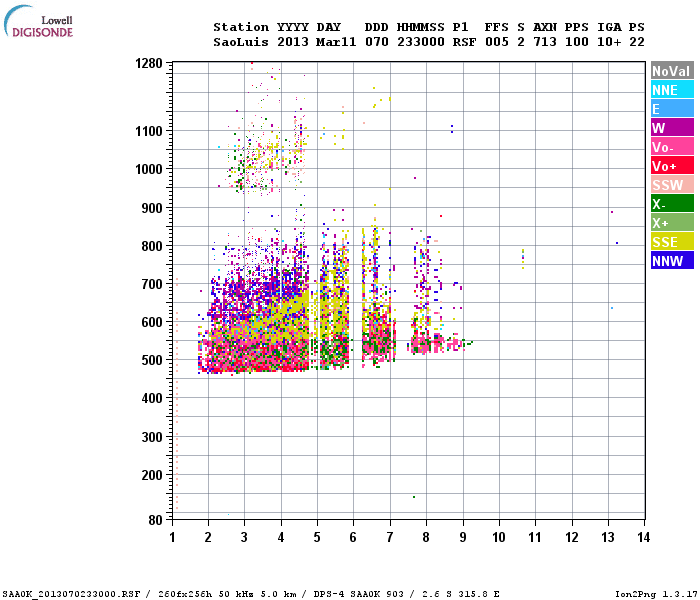This screenshot has width=700, height=600.
Task: Click the FFS value 005
Action: coord(496,42)
